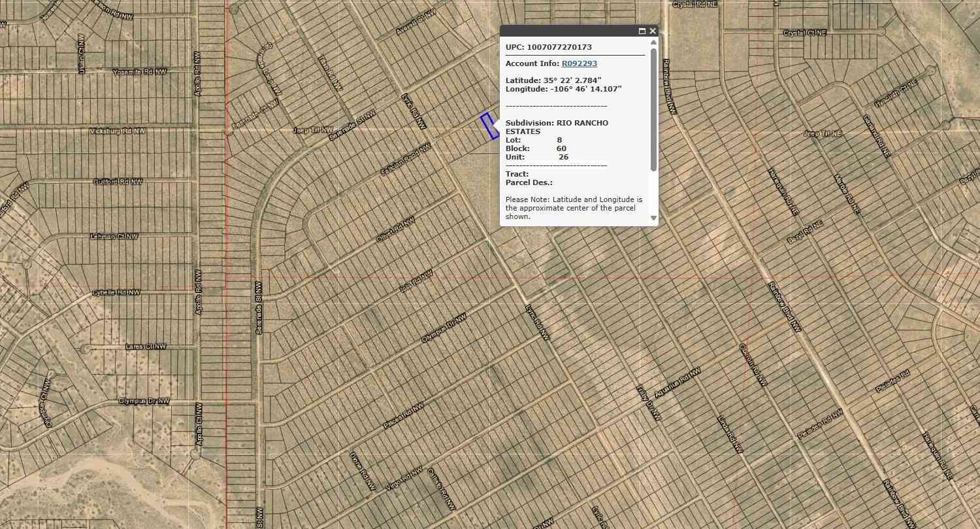Click the popup scrollbar down arrow

click(653, 218)
